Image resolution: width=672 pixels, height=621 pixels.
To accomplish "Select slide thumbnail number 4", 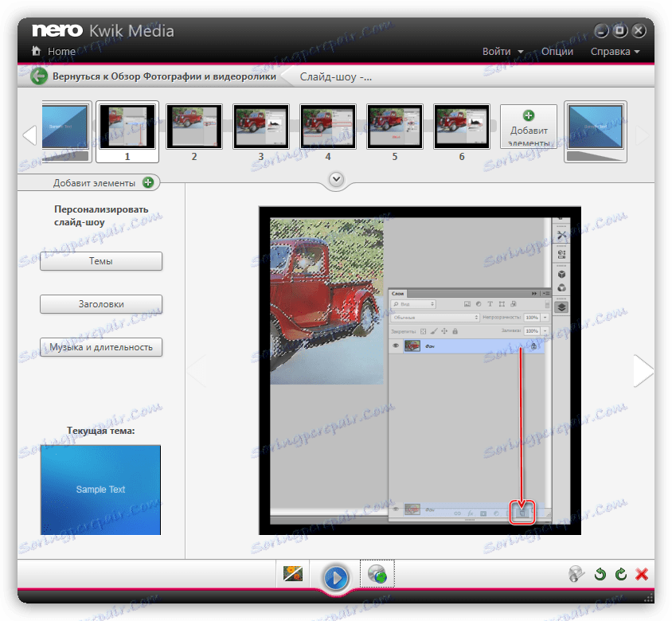I will pos(328,126).
